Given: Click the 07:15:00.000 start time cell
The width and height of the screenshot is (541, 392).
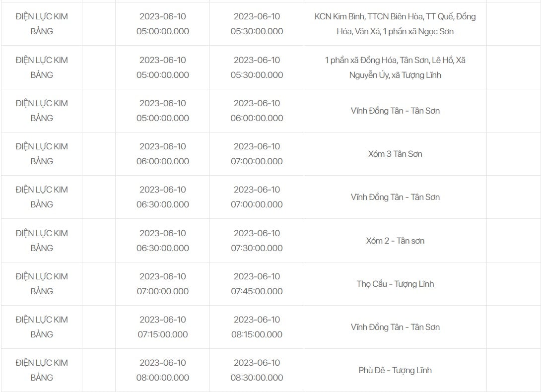Looking at the screenshot, I should click(x=162, y=327).
